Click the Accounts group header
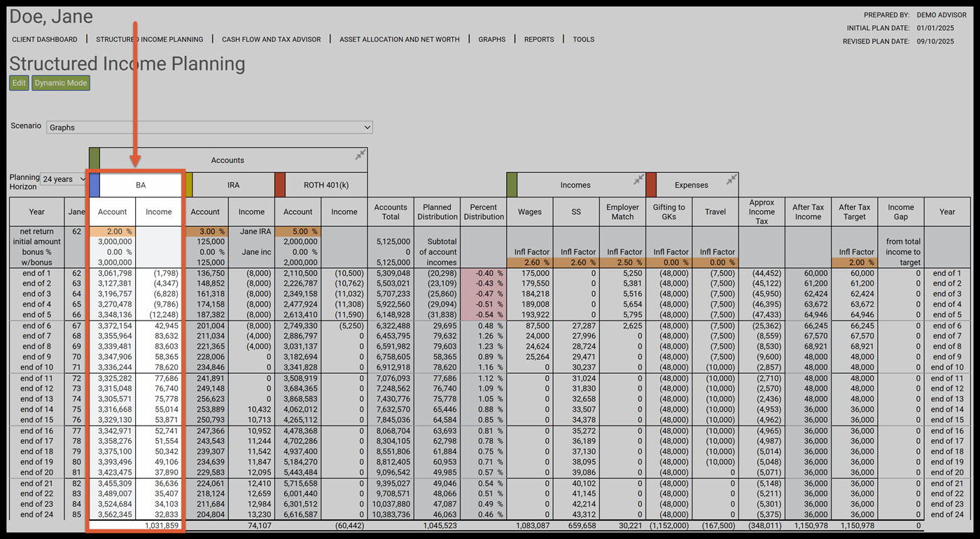 pos(227,160)
